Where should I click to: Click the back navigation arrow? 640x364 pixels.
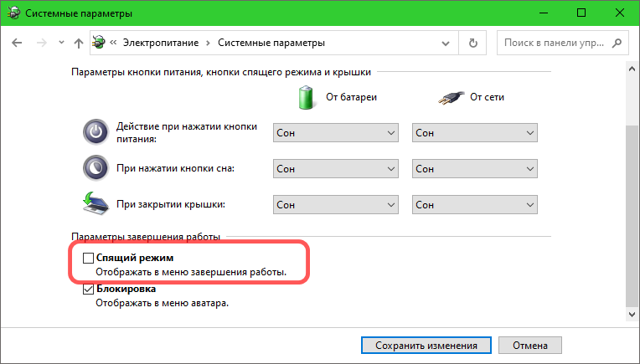pos(18,43)
